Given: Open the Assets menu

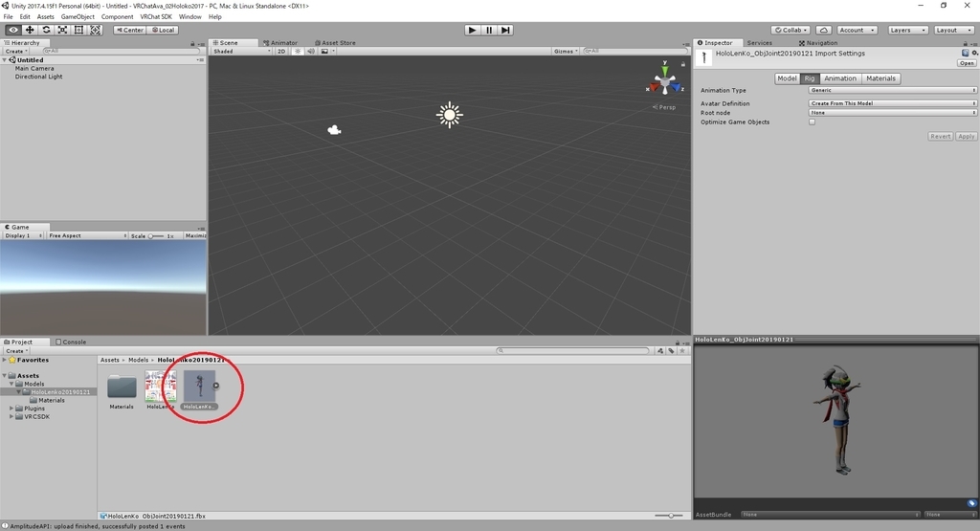Looking at the screenshot, I should (x=45, y=17).
